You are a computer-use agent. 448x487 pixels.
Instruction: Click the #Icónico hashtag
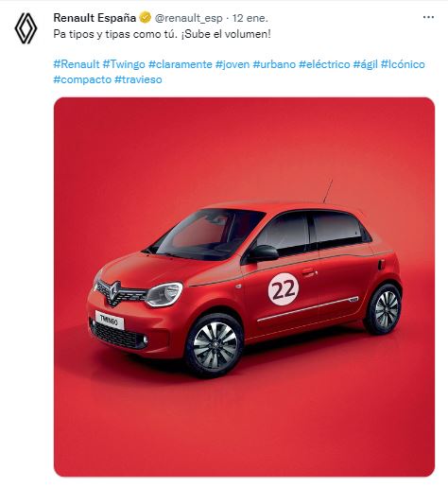pos(403,64)
